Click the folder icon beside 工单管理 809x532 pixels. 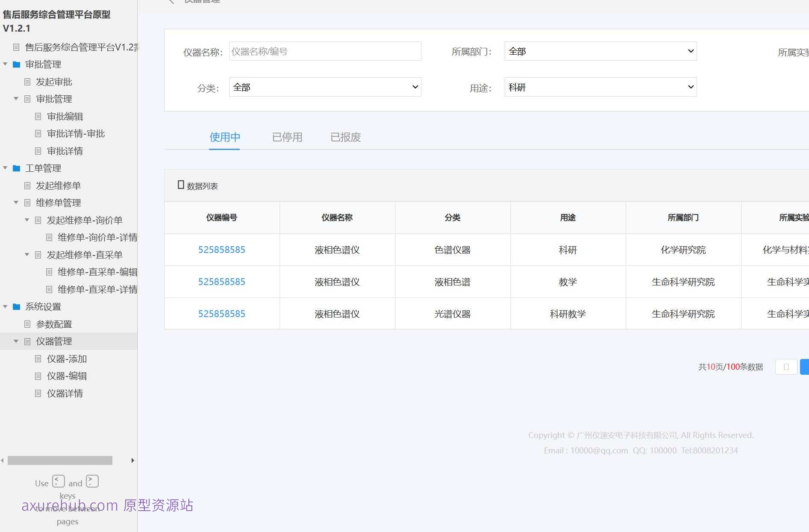click(16, 168)
